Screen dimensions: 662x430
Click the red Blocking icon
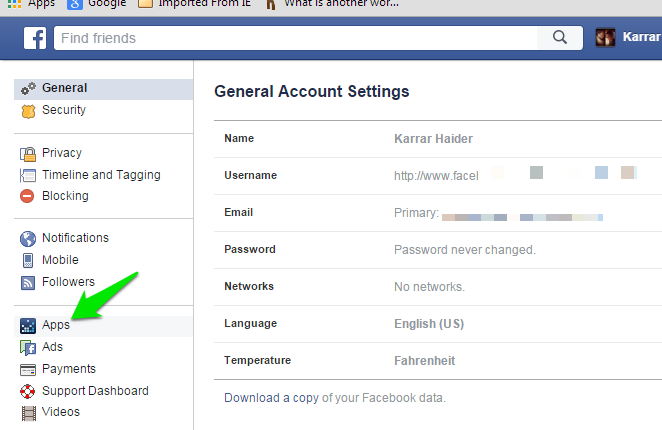(27, 196)
